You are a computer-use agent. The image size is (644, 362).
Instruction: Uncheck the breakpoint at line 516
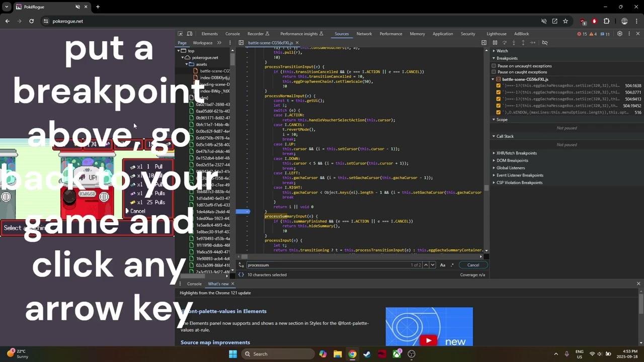click(499, 112)
